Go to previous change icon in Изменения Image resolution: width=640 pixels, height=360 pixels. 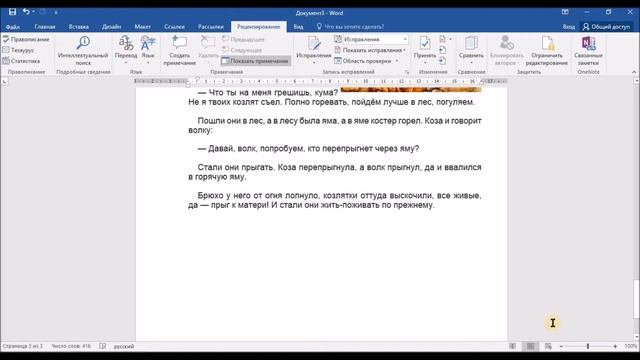tap(442, 50)
